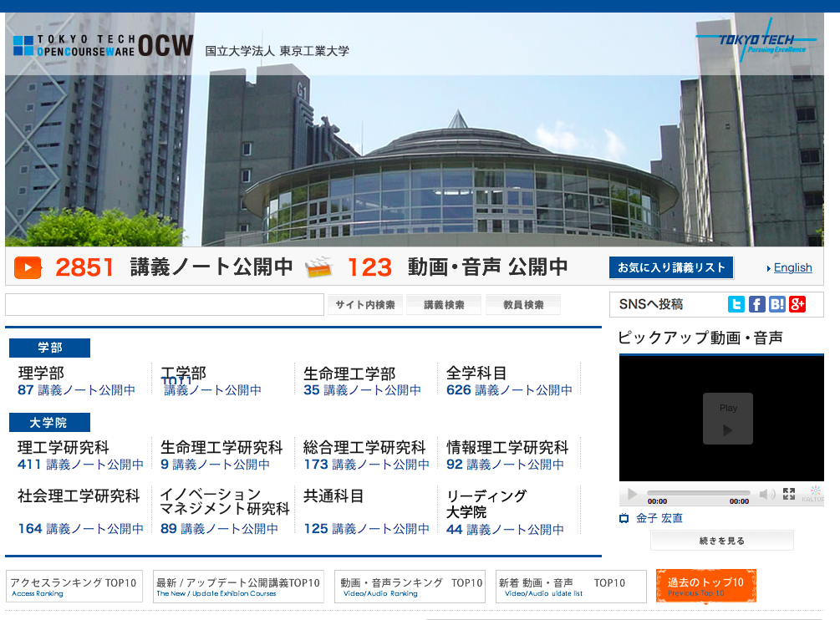This screenshot has width=840, height=620.
Task: Share the page via Twitter icon
Action: click(736, 304)
